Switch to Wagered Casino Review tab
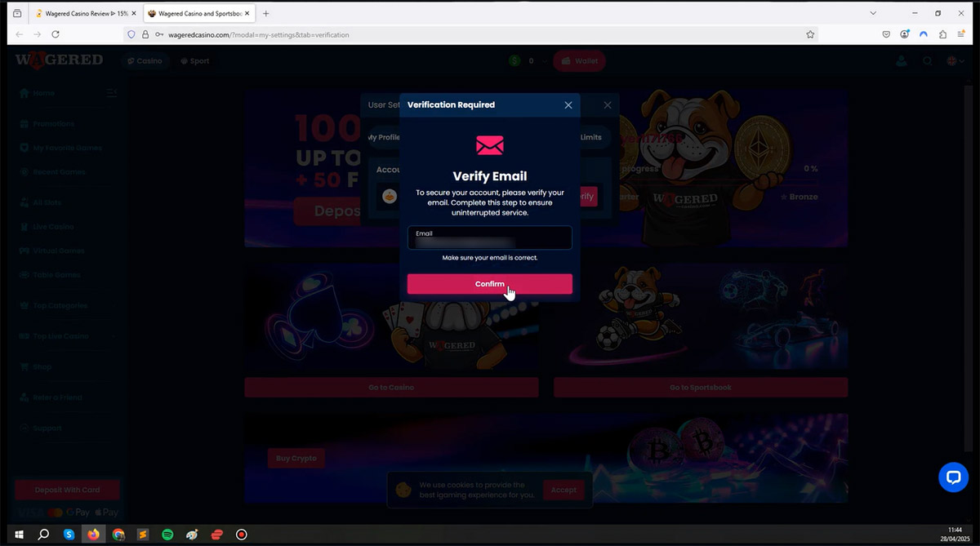This screenshot has width=980, height=546. pyautogui.click(x=82, y=13)
